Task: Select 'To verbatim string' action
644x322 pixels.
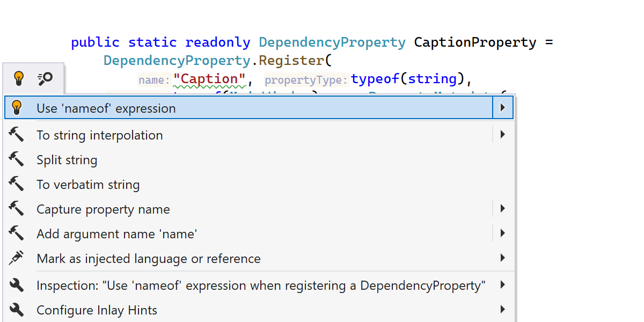Action: pyautogui.click(x=88, y=185)
